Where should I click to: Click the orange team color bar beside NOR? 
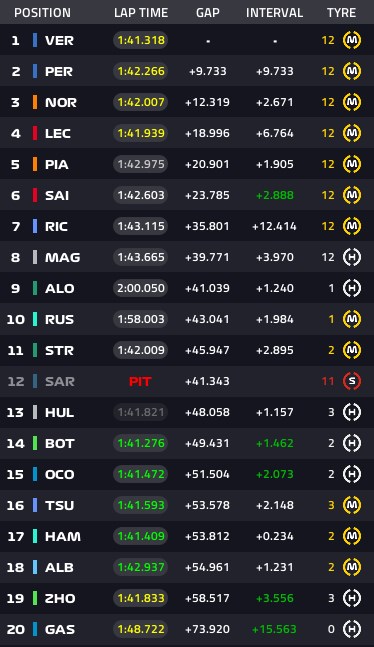click(35, 102)
